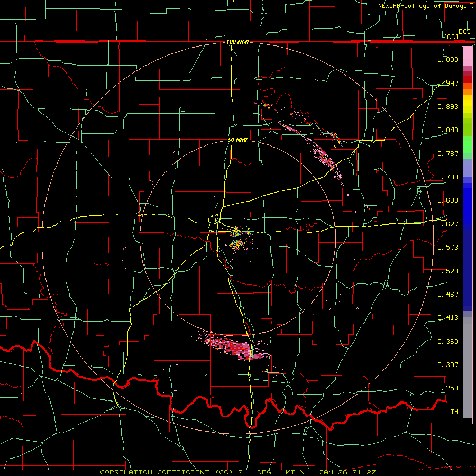Image resolution: width=476 pixels, height=476 pixels.
Task: Pick the bright green color bar segment
Action: [467, 144]
